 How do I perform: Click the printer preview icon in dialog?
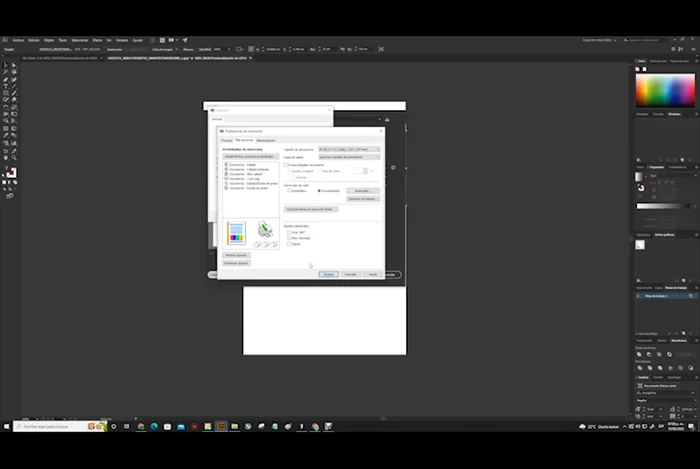265,232
